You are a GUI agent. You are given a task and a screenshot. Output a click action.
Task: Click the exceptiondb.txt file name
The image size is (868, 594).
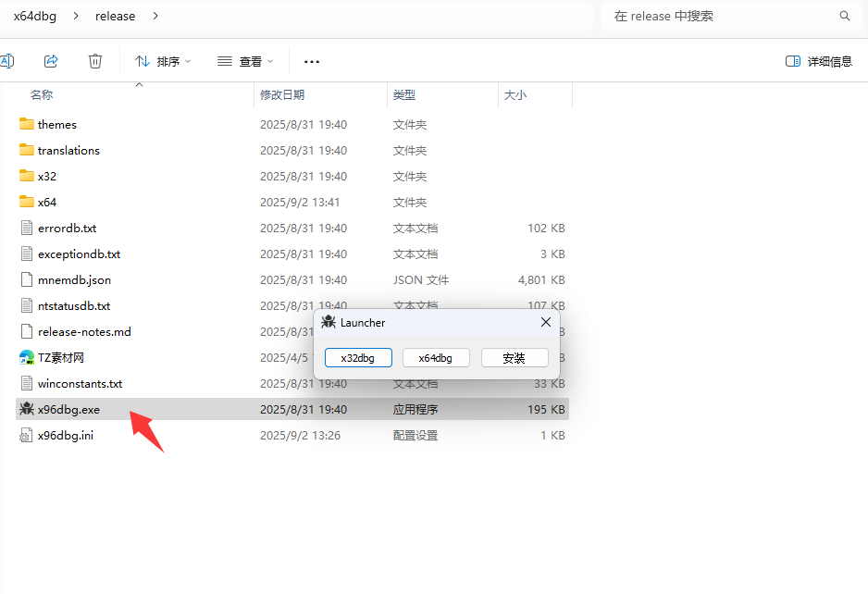80,254
